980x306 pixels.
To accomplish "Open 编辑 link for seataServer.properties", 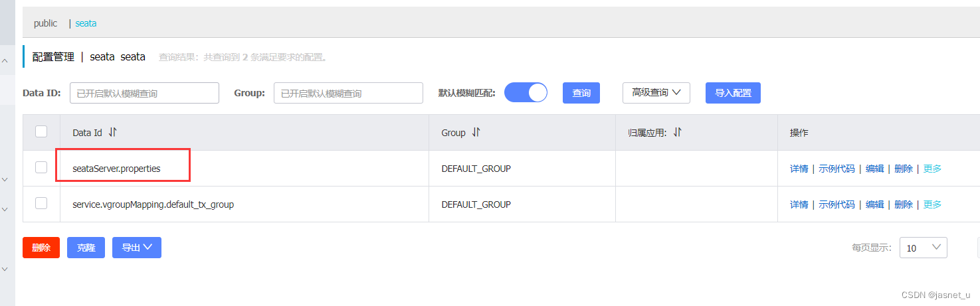I will pos(874,169).
